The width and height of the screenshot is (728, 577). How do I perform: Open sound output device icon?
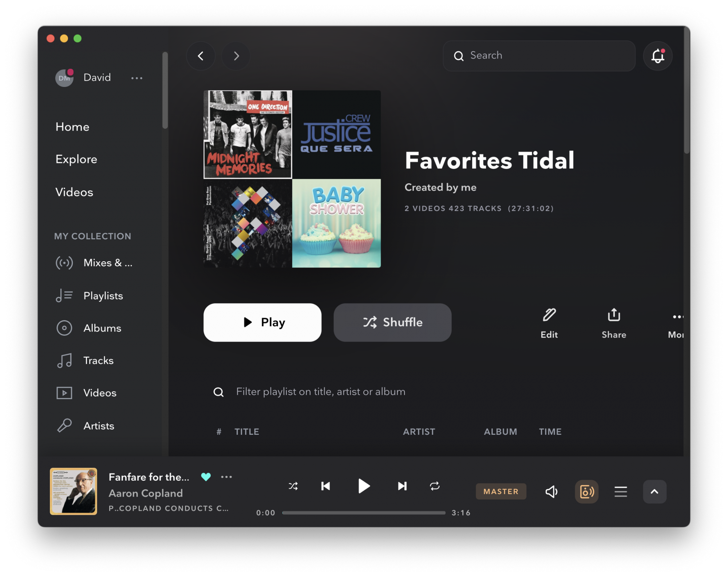click(x=586, y=492)
